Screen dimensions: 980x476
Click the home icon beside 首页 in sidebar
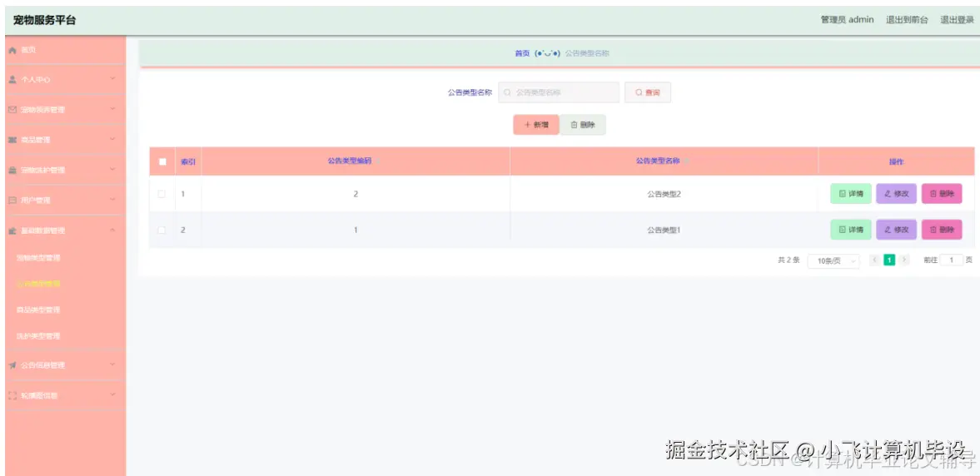(12, 50)
